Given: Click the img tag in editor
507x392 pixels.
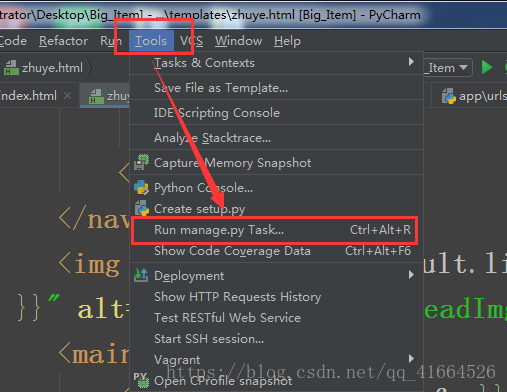Looking at the screenshot, I should [x=89, y=264].
